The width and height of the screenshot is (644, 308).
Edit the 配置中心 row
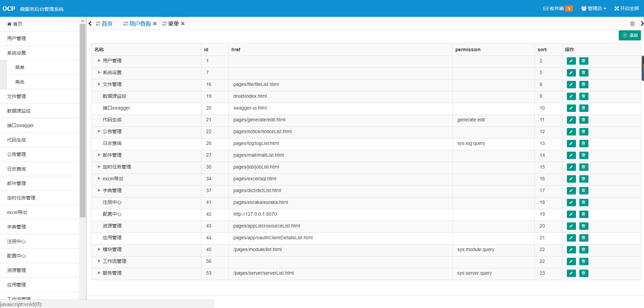[x=571, y=214]
